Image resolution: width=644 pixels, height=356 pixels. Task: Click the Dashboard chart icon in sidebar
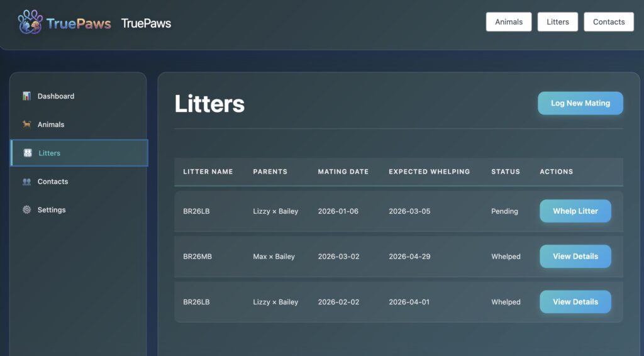[26, 96]
